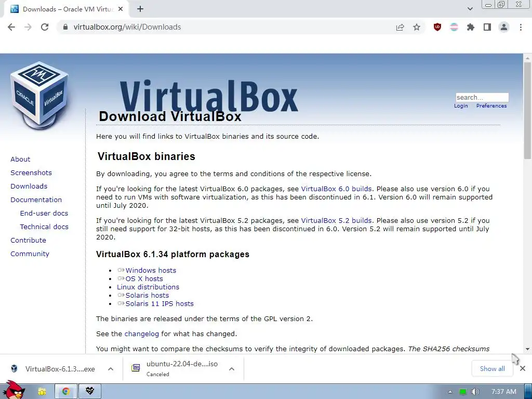The height and width of the screenshot is (399, 532).
Task: Open Contribute in the sidebar
Action: 28,240
